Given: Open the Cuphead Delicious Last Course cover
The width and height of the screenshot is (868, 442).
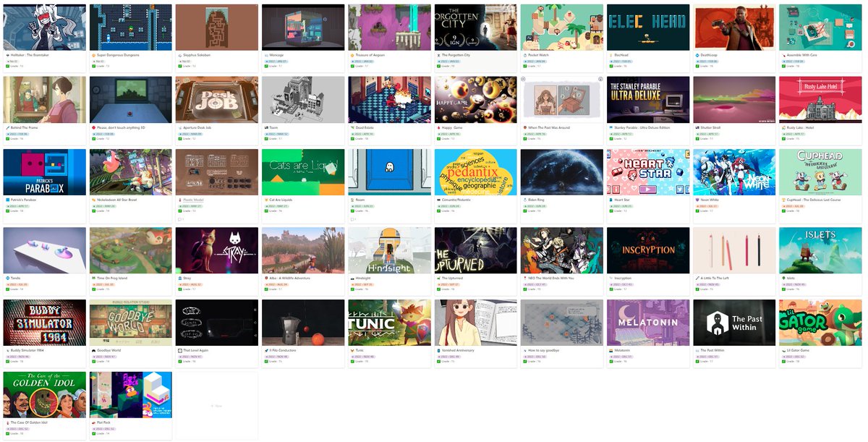Looking at the screenshot, I should pyautogui.click(x=820, y=172).
